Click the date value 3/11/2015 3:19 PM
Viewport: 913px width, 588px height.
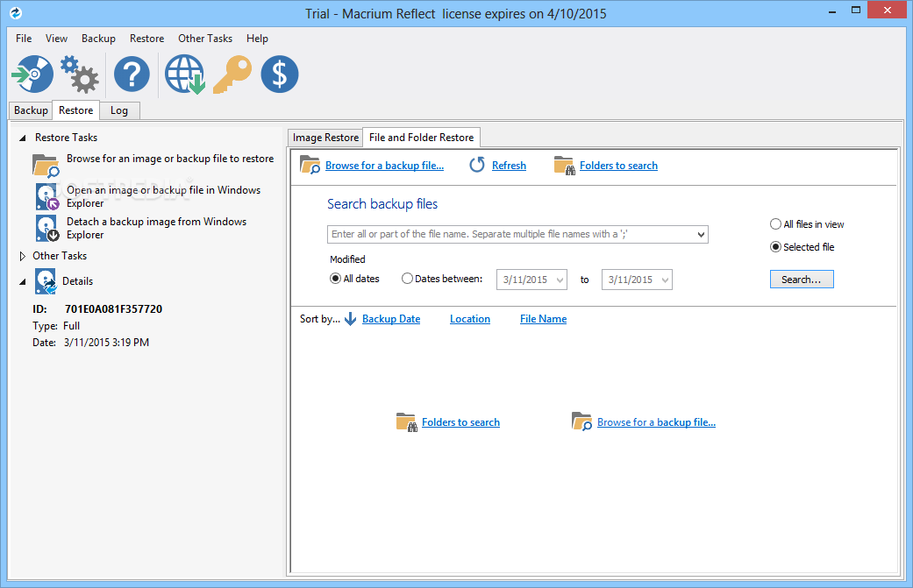(106, 343)
